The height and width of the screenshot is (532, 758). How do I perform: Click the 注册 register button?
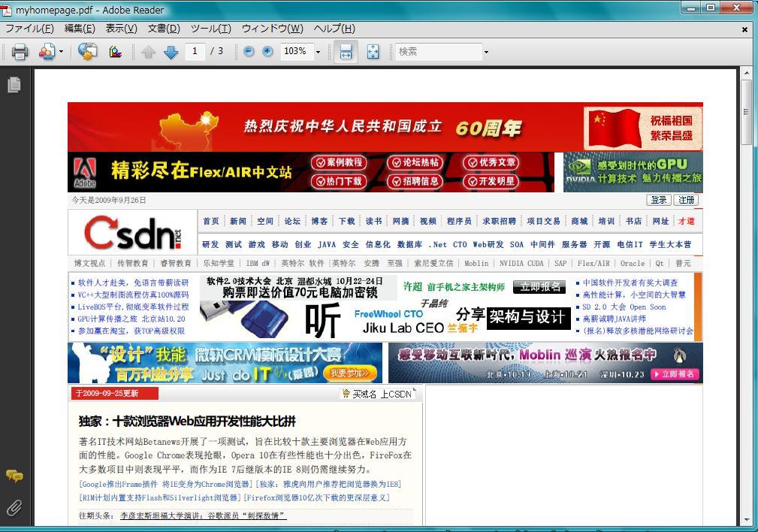coord(687,200)
